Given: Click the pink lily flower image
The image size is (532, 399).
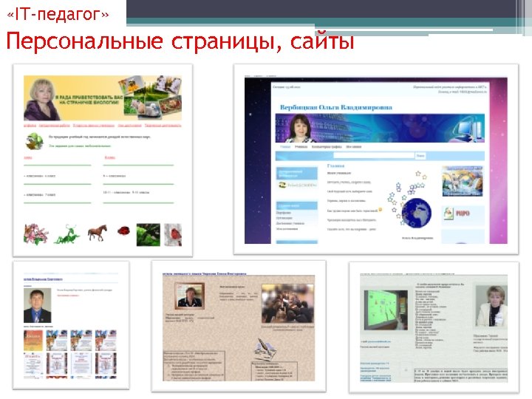Looking at the screenshot, I should (35, 234).
